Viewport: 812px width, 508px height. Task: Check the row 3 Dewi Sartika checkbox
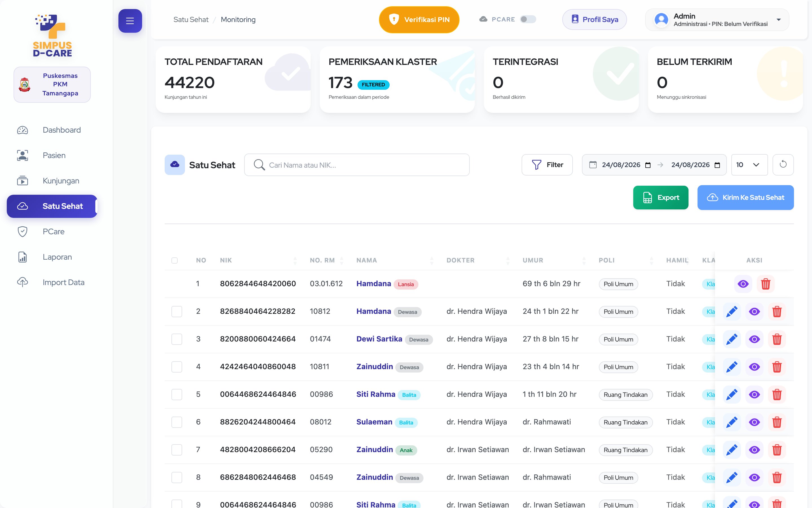coord(176,339)
